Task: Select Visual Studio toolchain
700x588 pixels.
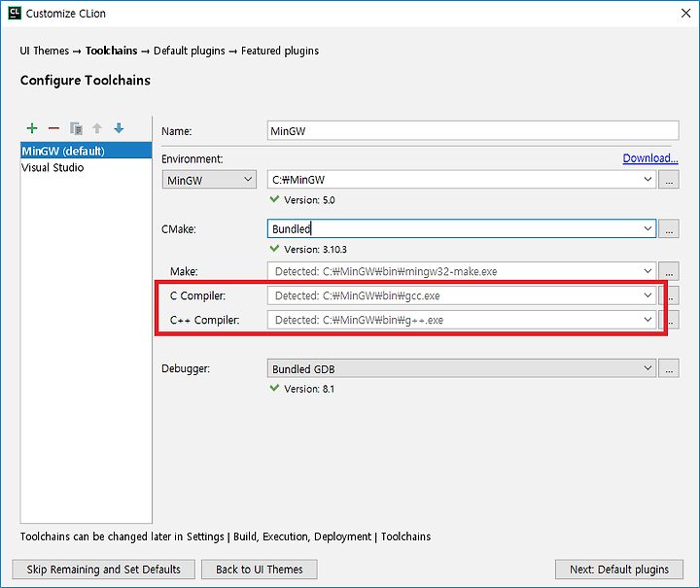Action: [87, 167]
